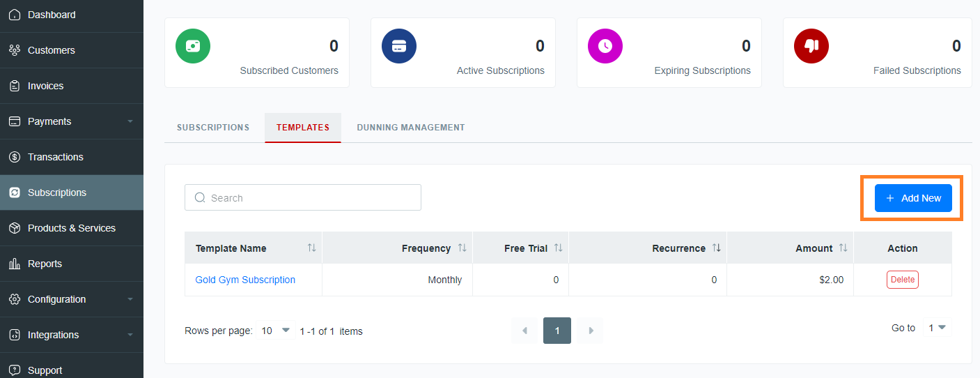Click the '1 -1 of 1 items' text

coord(331,331)
